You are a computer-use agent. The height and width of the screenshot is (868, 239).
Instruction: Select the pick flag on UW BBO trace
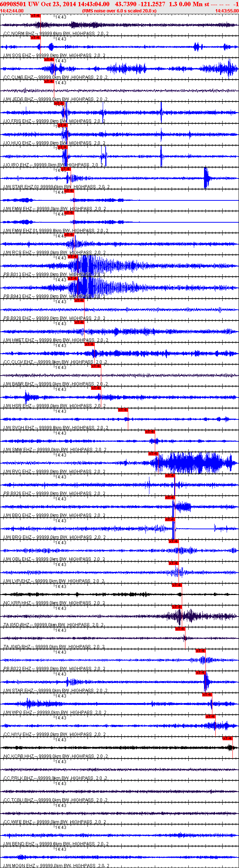click(170, 498)
